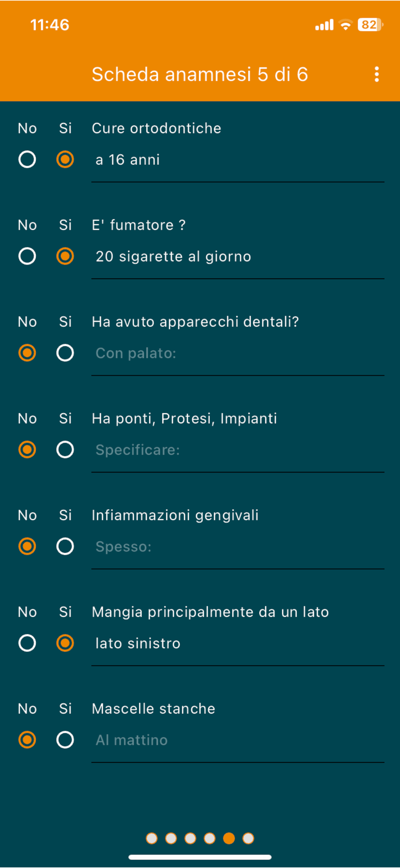
Task: Select No for Mangia principalmente da un lato
Action: tap(27, 643)
